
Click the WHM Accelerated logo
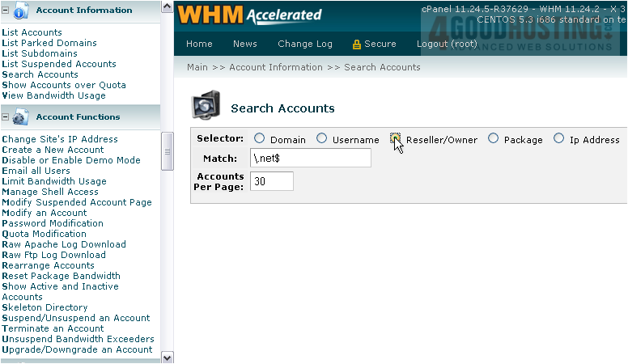point(249,15)
